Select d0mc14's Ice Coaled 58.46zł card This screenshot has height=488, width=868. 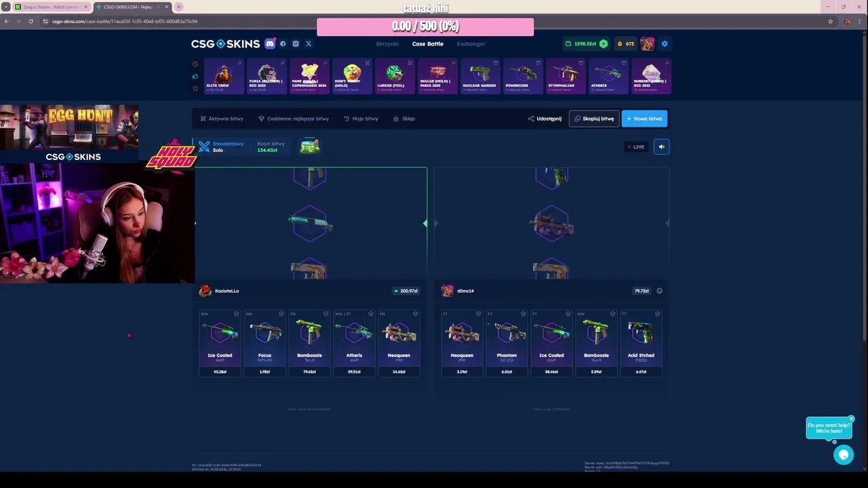[x=551, y=343]
